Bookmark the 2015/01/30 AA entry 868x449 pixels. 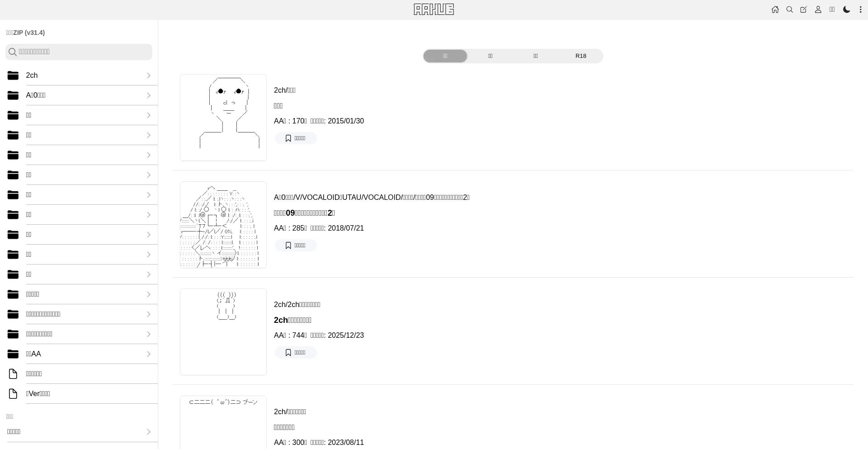click(296, 138)
